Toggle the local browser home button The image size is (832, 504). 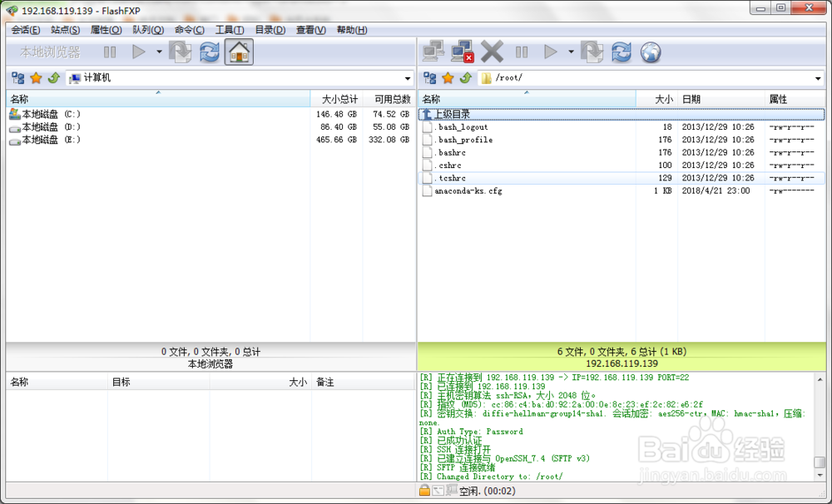pyautogui.click(x=239, y=52)
